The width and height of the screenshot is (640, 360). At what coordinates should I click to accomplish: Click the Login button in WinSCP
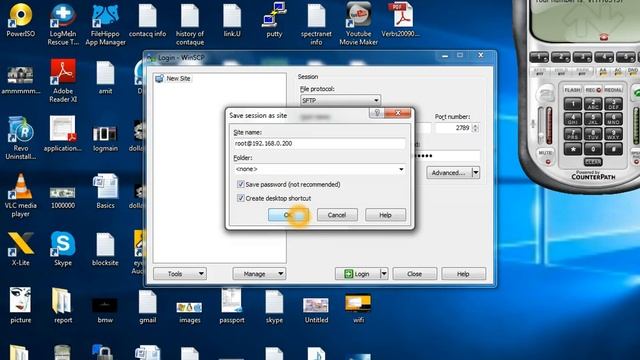click(x=358, y=274)
